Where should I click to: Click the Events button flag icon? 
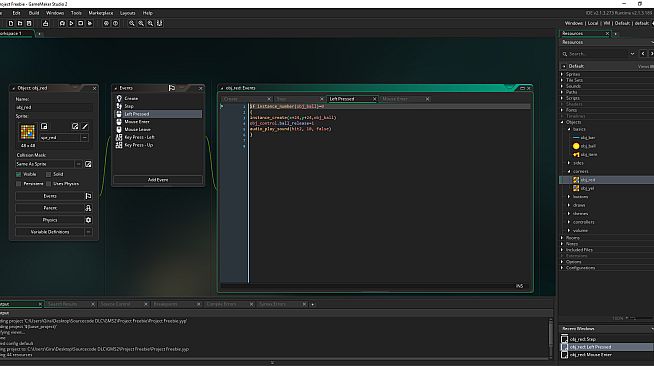(x=88, y=196)
